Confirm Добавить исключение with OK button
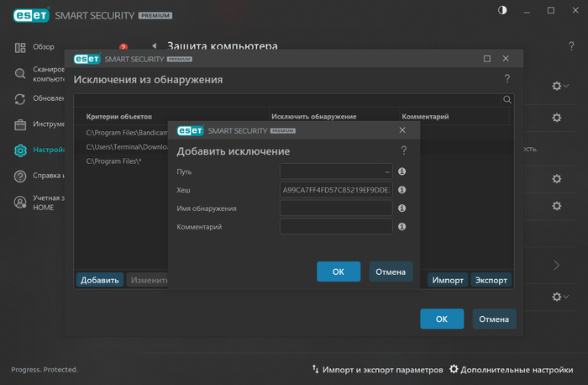Image resolution: width=588 pixels, height=385 pixels. point(339,272)
